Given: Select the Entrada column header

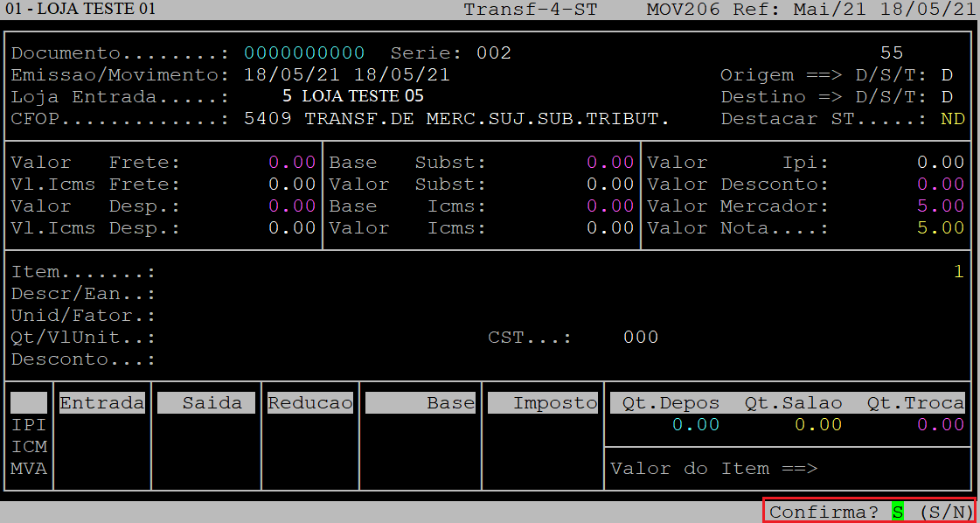Looking at the screenshot, I should point(101,403).
